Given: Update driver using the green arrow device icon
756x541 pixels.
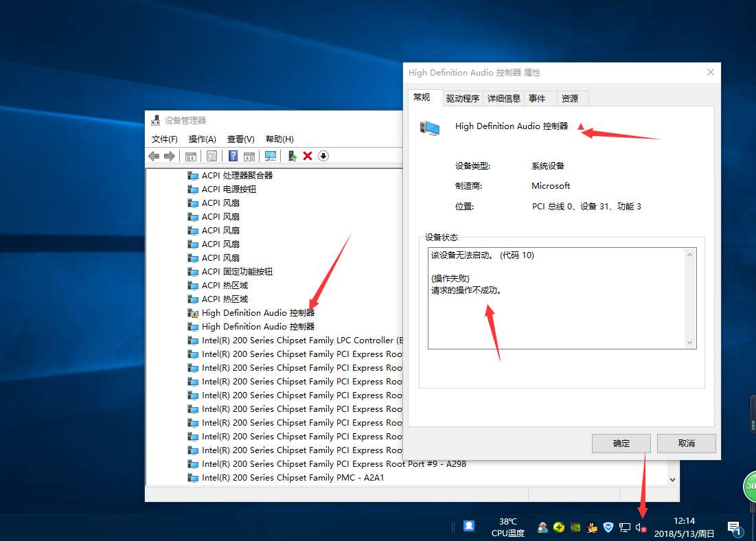Looking at the screenshot, I should coord(292,156).
